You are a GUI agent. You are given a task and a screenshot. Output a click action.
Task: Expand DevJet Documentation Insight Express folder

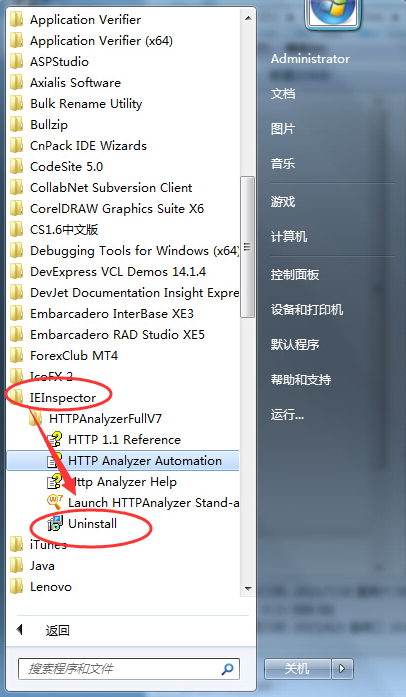pos(134,292)
